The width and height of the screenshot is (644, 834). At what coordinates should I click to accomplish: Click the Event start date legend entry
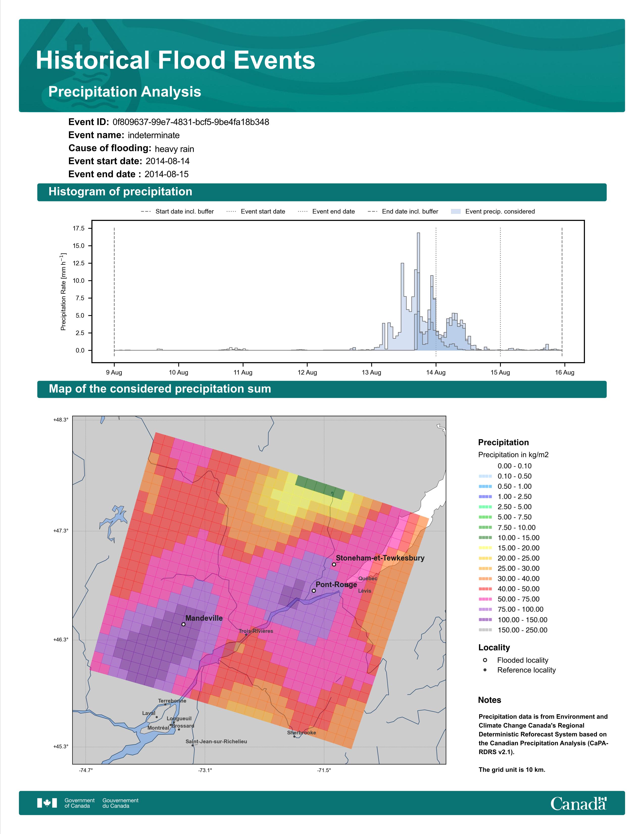click(256, 212)
